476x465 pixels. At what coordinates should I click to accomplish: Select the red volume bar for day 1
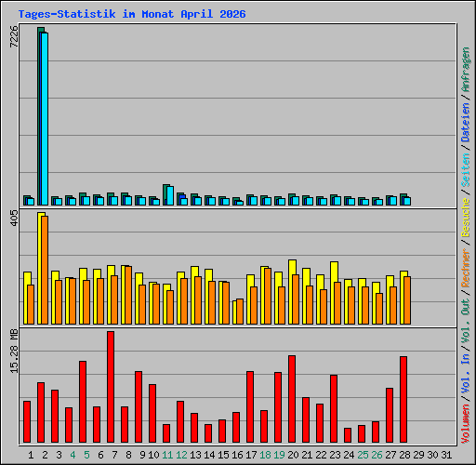click(27, 421)
